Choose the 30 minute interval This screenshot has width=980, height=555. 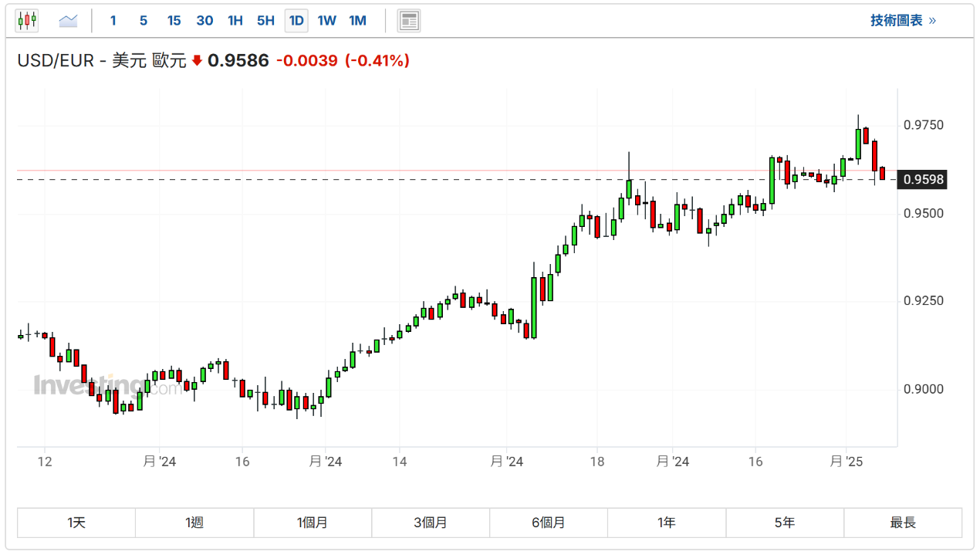click(x=204, y=21)
